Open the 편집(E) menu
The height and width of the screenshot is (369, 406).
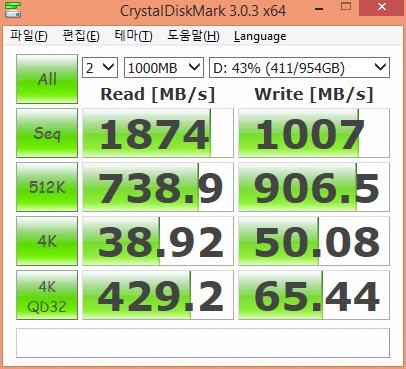(x=81, y=36)
